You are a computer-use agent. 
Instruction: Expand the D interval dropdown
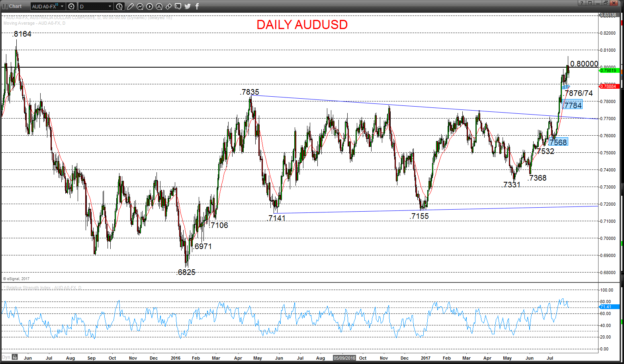tap(110, 6)
